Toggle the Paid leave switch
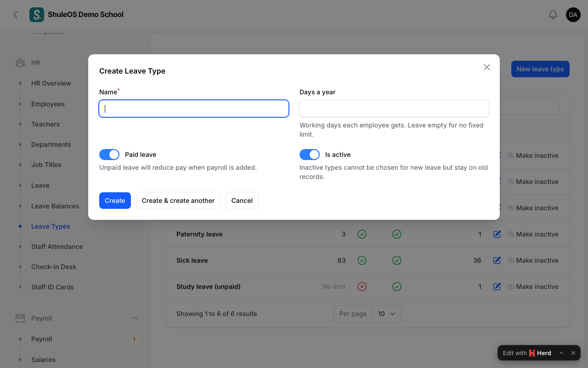The image size is (588, 368). [x=109, y=155]
